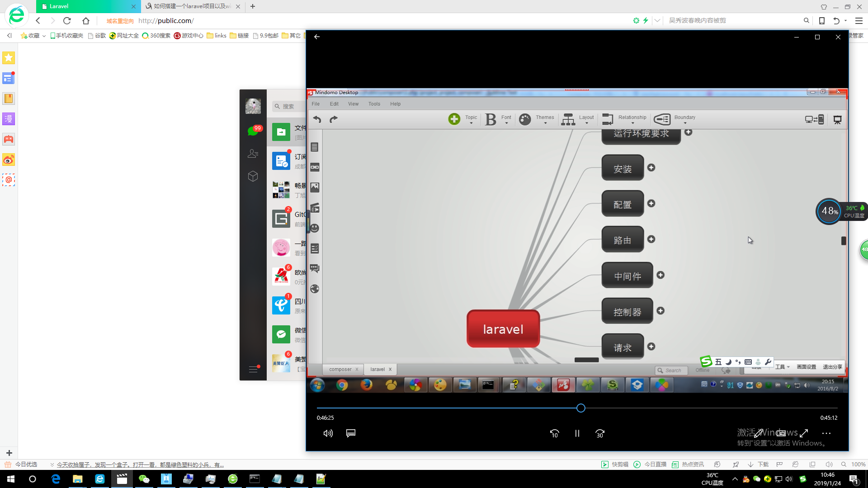This screenshot has height=488, width=868.
Task: Open video player more options menu
Action: 826,433
